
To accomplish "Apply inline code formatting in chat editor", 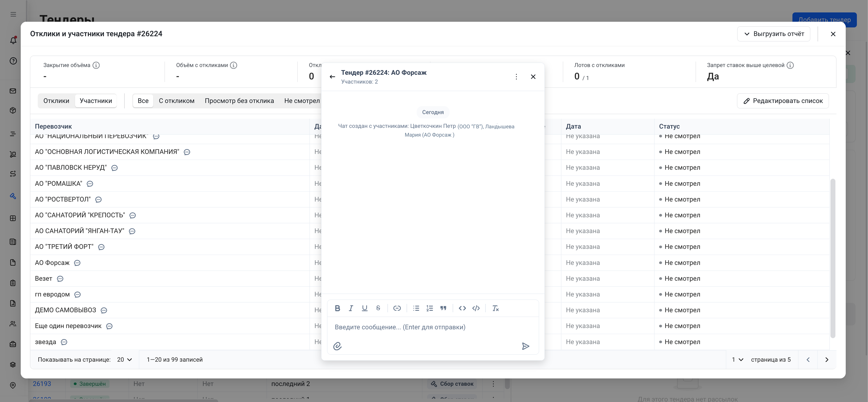I will pyautogui.click(x=462, y=308).
